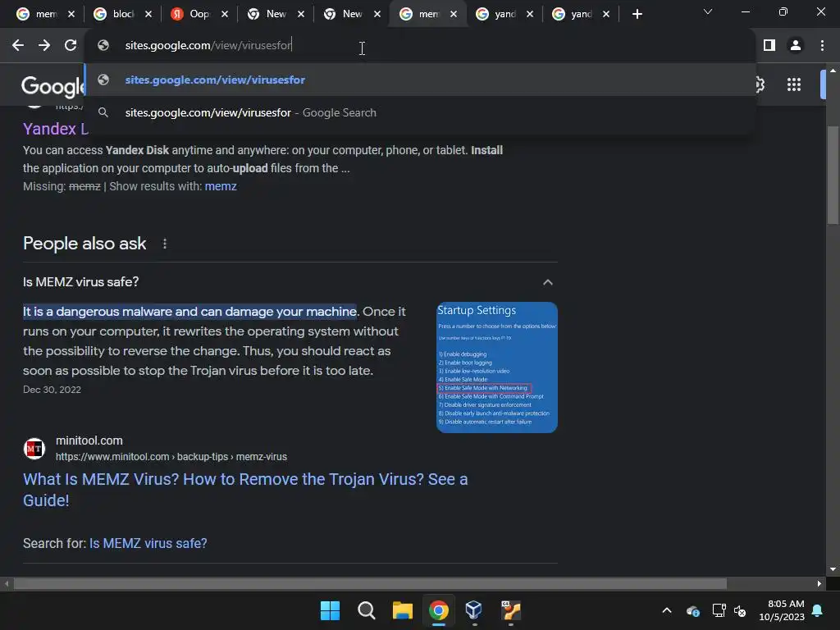The height and width of the screenshot is (630, 840).
Task: Click minitool.com source name
Action: click(x=89, y=441)
